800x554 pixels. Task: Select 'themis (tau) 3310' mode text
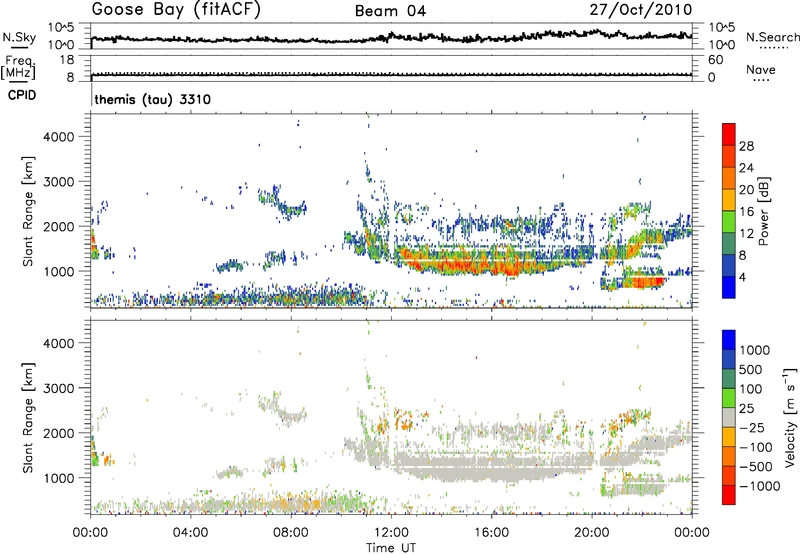[153, 99]
